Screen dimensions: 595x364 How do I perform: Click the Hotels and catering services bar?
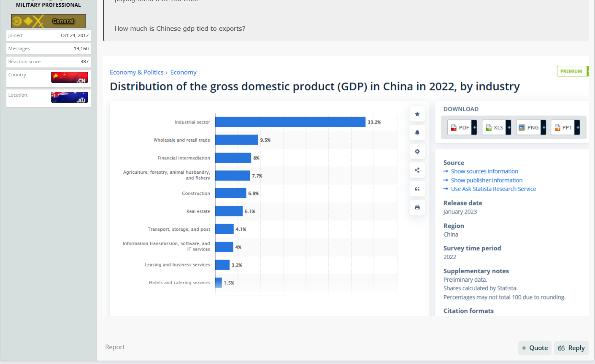tap(219, 283)
